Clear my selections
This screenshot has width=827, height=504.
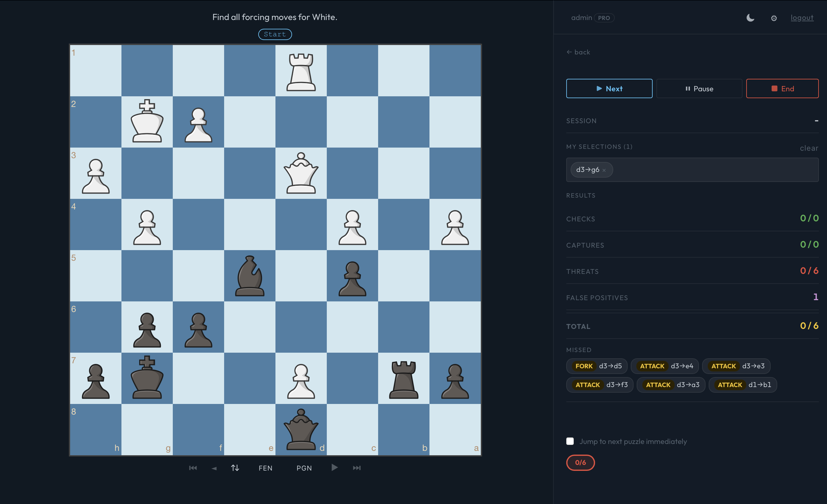click(809, 148)
